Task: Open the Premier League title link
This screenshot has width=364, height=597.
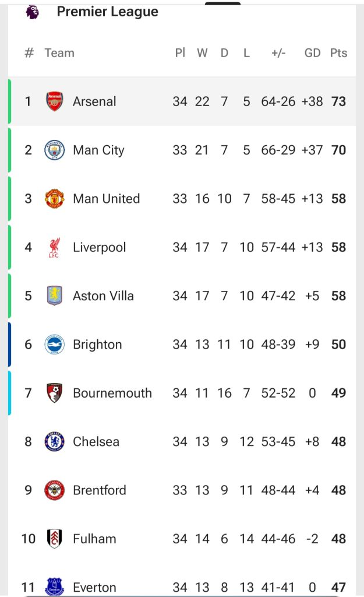Action: [x=108, y=12]
